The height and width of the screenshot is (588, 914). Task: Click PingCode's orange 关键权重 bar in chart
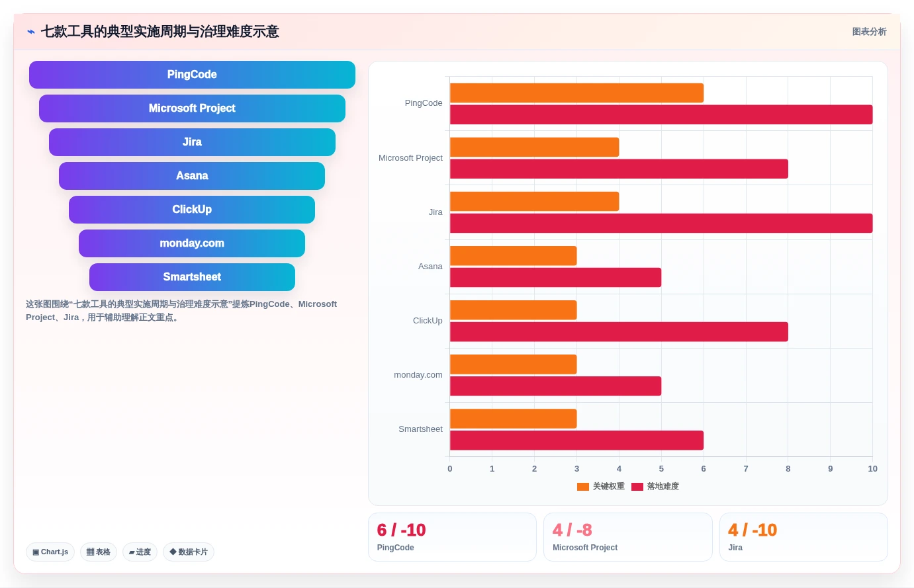576,93
